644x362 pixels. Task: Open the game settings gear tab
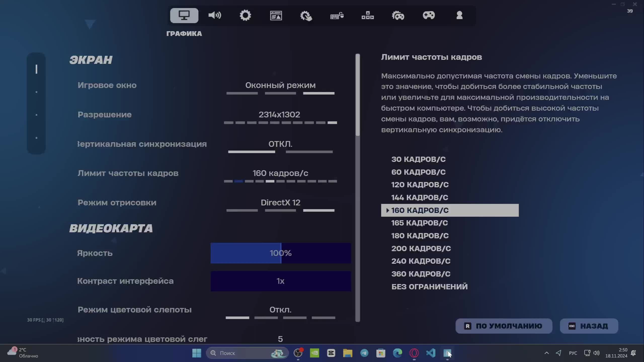[x=245, y=16]
